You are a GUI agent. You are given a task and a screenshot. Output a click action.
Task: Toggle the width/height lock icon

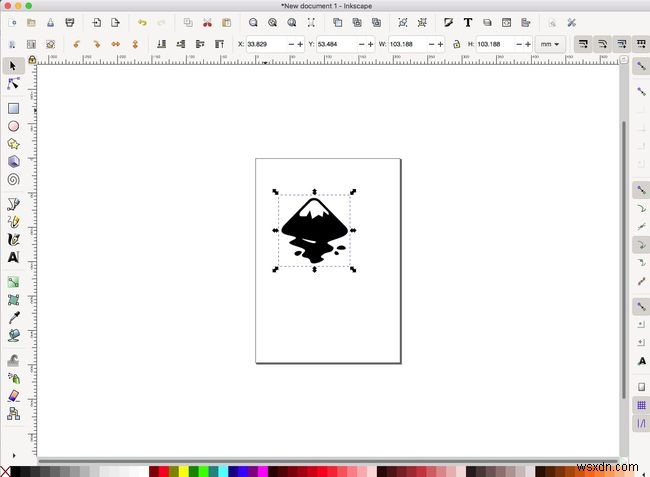pyautogui.click(x=456, y=44)
